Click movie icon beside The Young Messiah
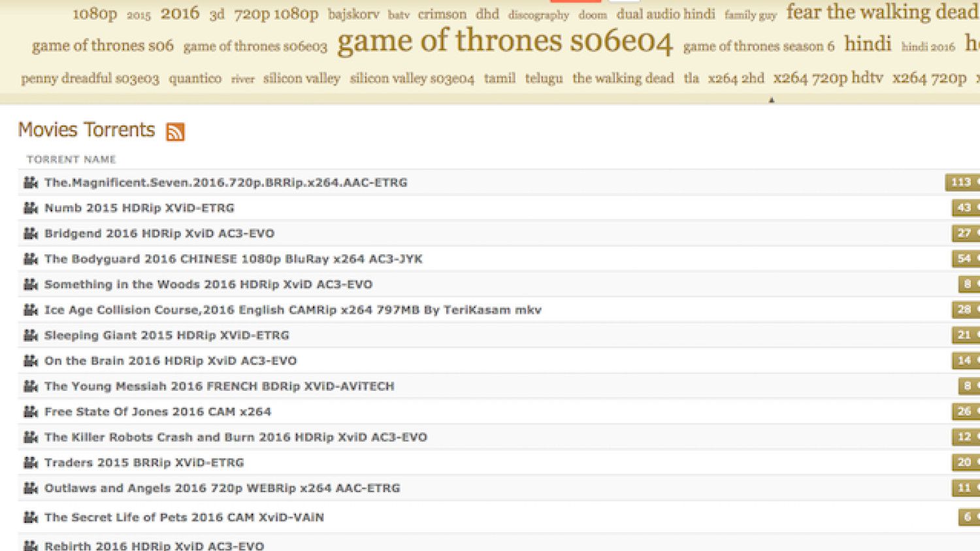This screenshot has height=551, width=980. [31, 386]
